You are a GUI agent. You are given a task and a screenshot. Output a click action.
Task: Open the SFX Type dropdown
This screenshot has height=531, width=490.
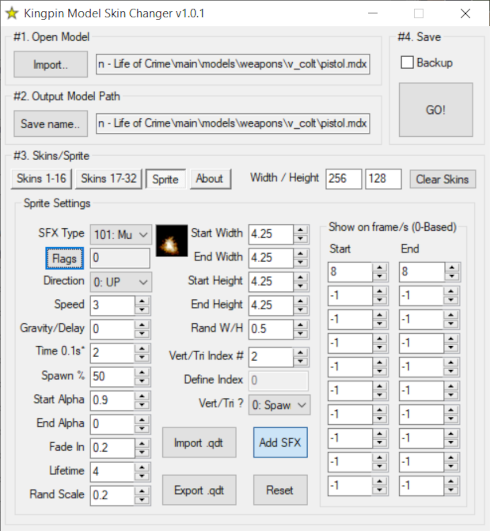tap(121, 234)
